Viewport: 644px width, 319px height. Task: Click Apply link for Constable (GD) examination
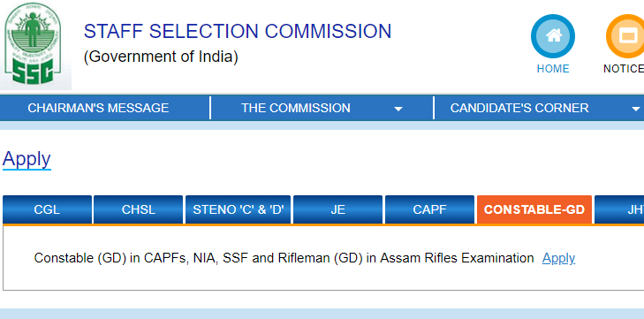click(x=558, y=258)
